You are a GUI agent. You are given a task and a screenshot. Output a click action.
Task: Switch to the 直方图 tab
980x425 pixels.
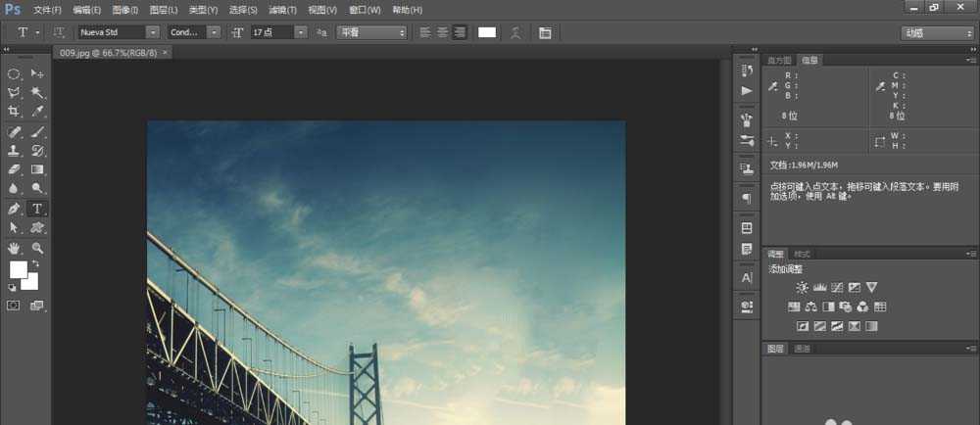[x=778, y=60]
